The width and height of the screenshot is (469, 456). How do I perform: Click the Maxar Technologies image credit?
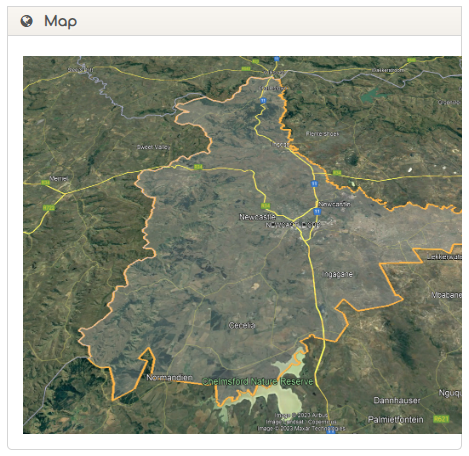[301, 428]
